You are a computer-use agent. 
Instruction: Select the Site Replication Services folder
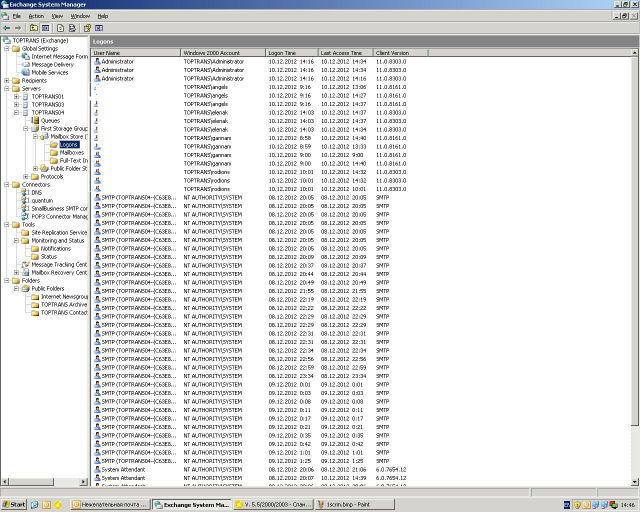click(x=60, y=232)
